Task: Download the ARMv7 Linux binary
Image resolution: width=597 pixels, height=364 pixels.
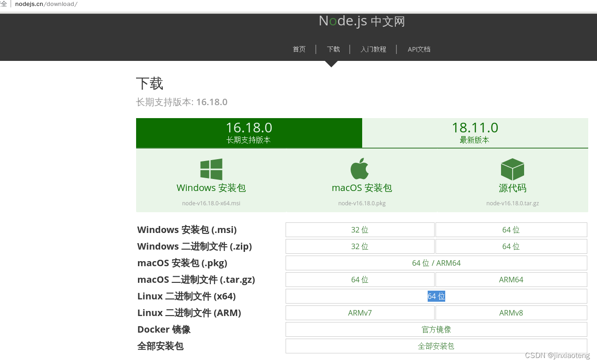Action: 360,313
